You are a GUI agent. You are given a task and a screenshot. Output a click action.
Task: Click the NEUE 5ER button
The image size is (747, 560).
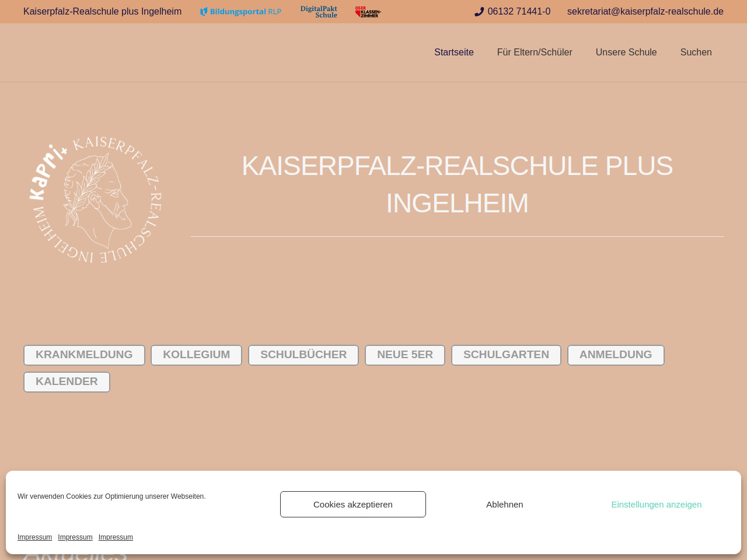pos(404,355)
